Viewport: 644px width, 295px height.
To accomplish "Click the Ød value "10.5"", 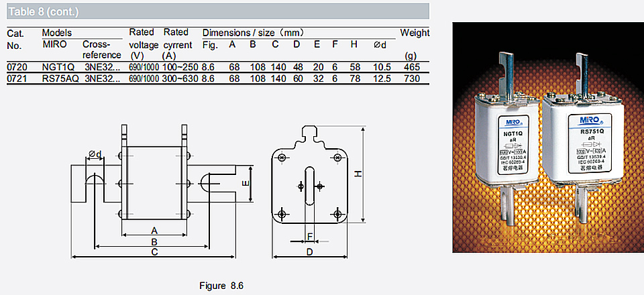I will pyautogui.click(x=382, y=67).
